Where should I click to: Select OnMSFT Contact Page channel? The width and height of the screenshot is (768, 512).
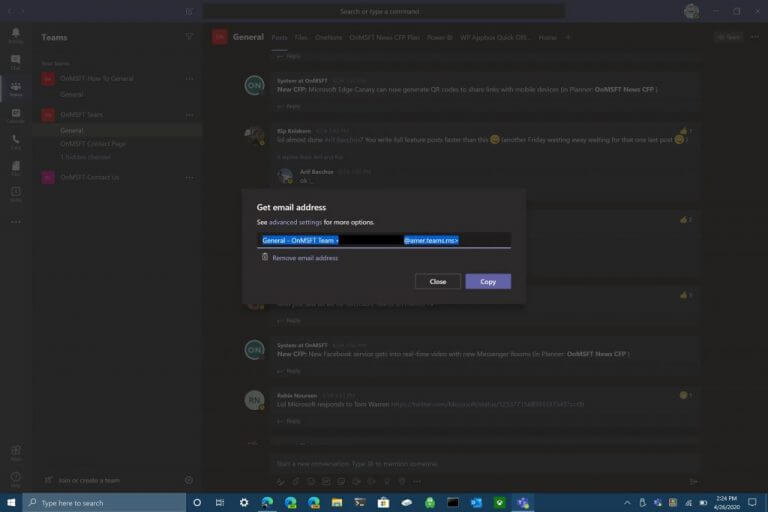click(x=93, y=144)
